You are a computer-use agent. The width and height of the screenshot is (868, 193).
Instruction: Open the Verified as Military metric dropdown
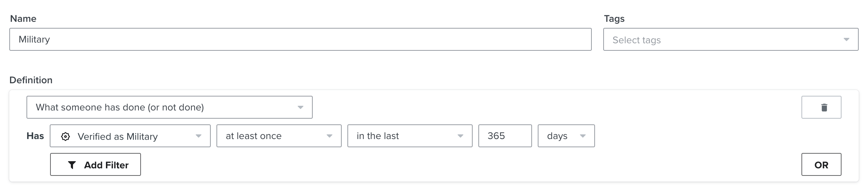click(130, 136)
